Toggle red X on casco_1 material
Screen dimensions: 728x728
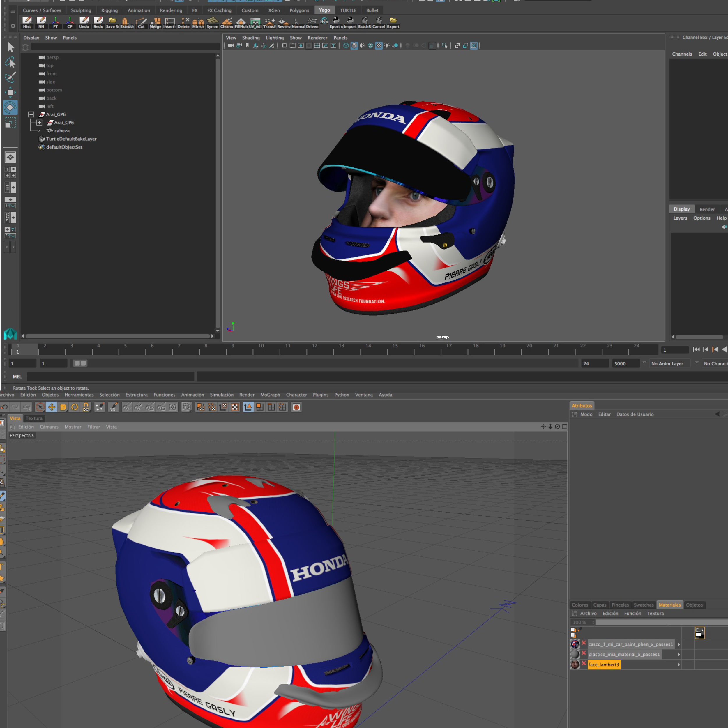pos(584,643)
